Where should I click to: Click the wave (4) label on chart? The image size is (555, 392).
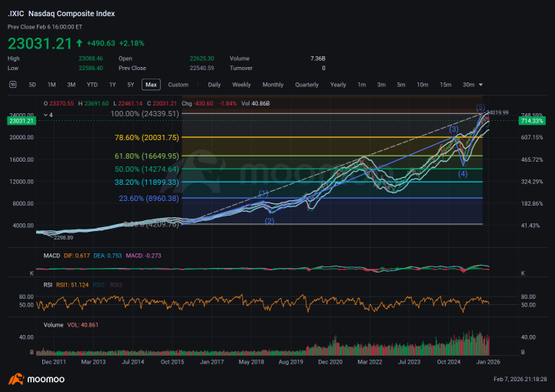463,174
